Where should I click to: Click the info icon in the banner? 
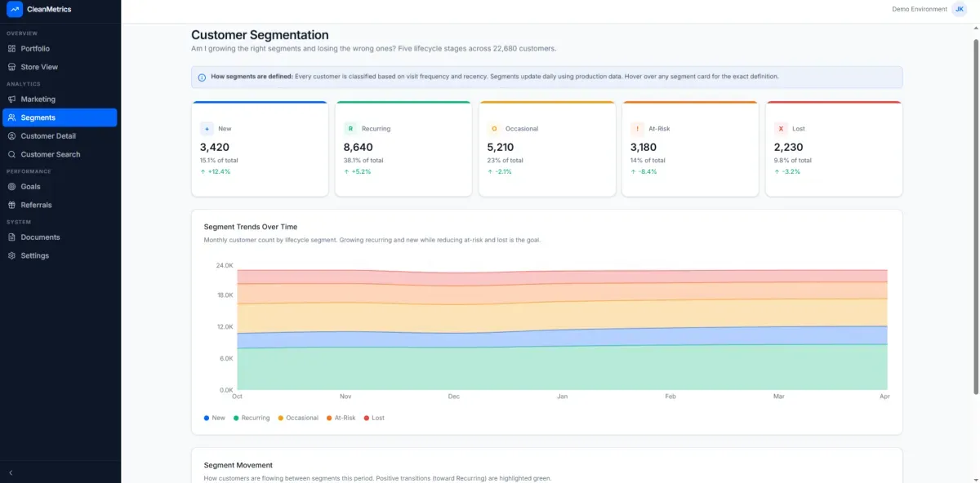(x=202, y=78)
